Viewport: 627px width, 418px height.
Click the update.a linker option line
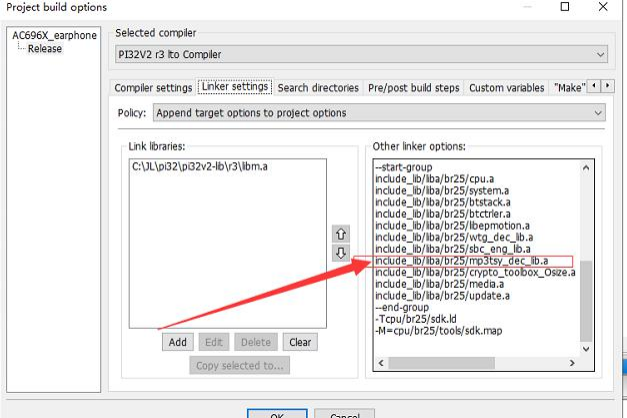point(442,296)
